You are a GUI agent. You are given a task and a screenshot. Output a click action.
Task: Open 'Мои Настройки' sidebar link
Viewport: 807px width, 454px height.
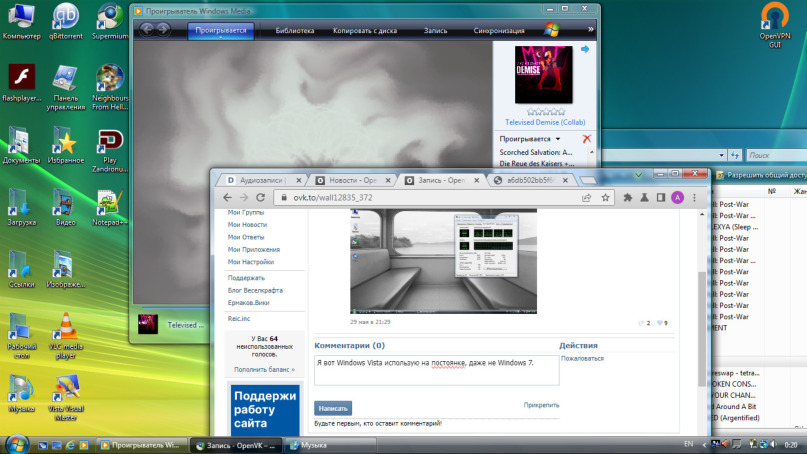[x=248, y=262]
